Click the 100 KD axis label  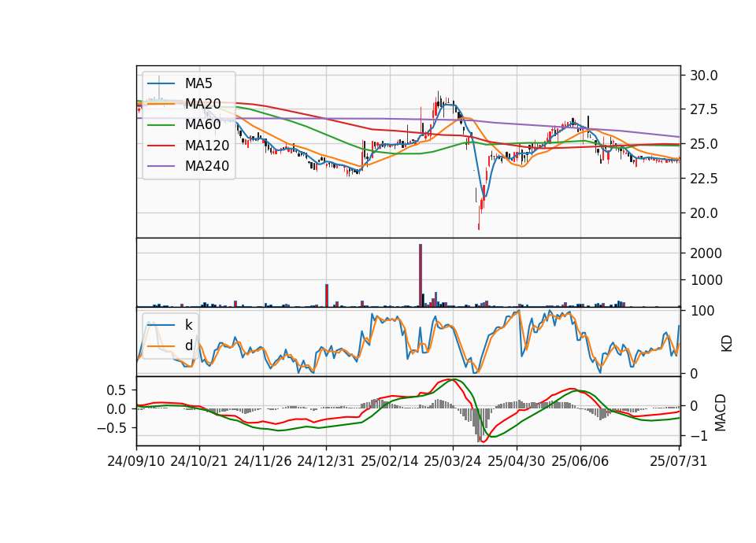point(702,311)
